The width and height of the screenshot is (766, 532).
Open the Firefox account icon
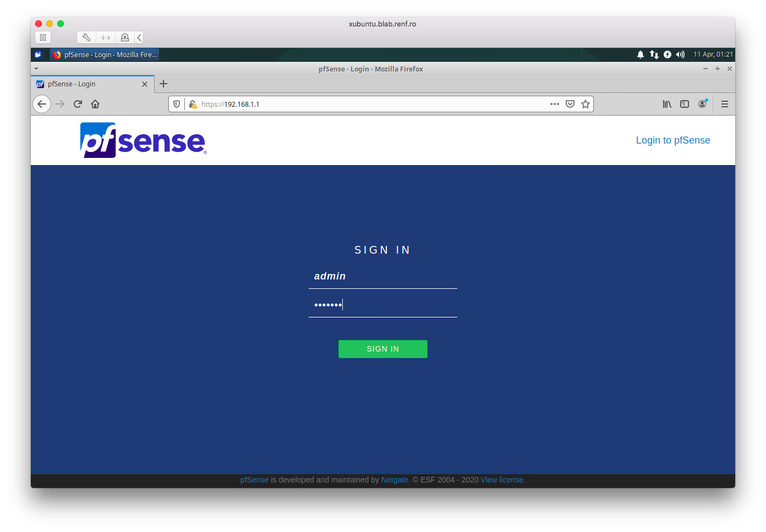click(x=702, y=104)
